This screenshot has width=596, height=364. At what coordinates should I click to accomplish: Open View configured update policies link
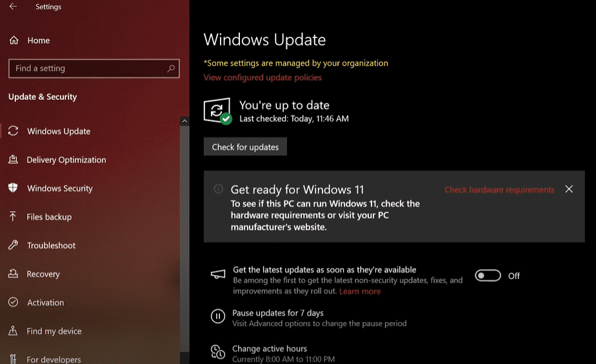[263, 77]
